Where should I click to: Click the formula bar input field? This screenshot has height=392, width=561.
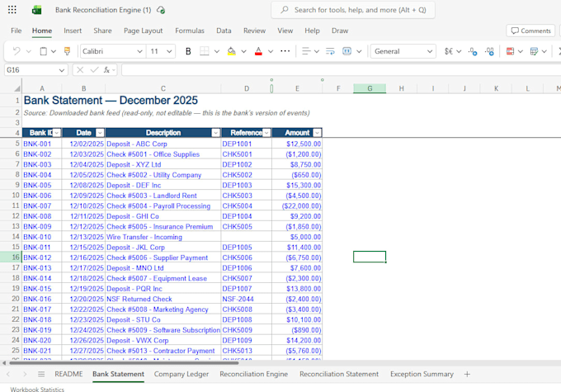341,70
